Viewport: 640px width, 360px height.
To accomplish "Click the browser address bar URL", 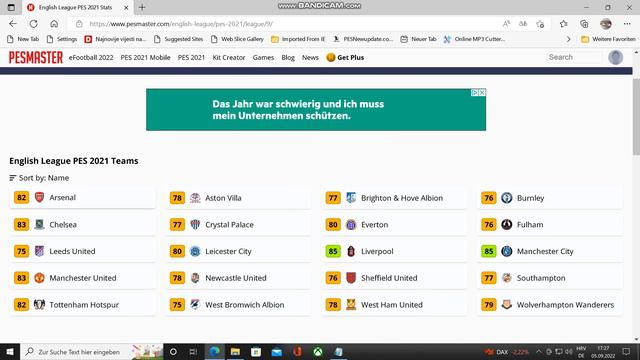I will 181,24.
